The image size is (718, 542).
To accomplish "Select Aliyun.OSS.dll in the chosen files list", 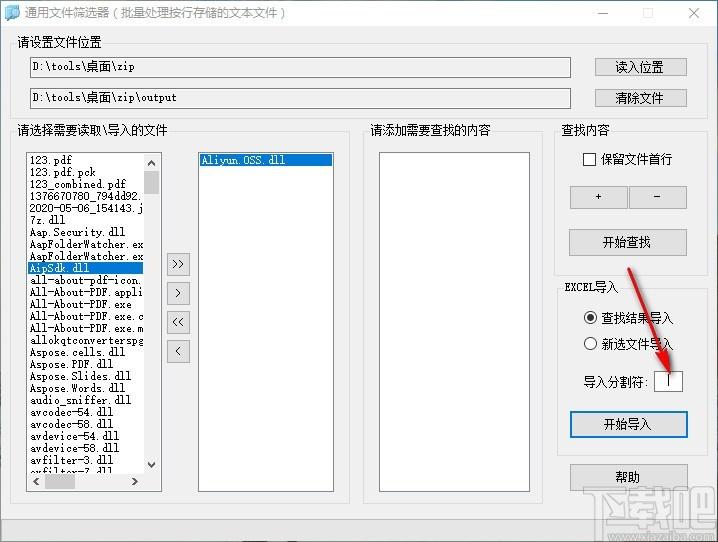I will (266, 160).
